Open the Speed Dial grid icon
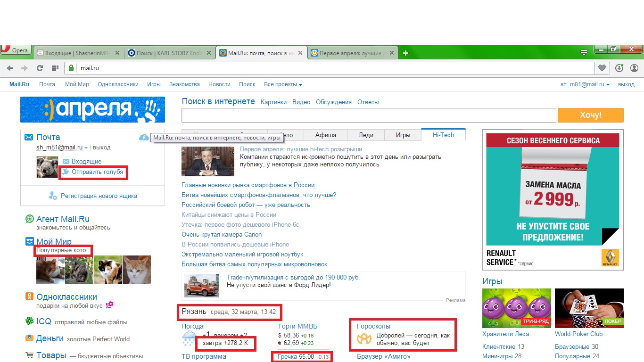This screenshot has width=644, height=362. pos(55,68)
